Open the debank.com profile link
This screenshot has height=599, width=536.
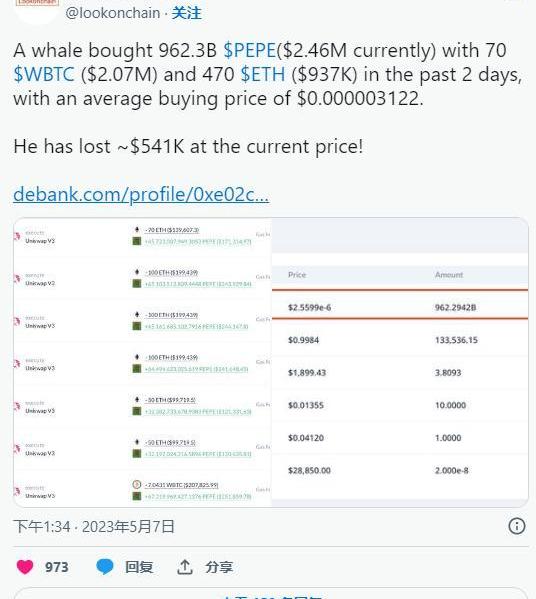(x=141, y=194)
